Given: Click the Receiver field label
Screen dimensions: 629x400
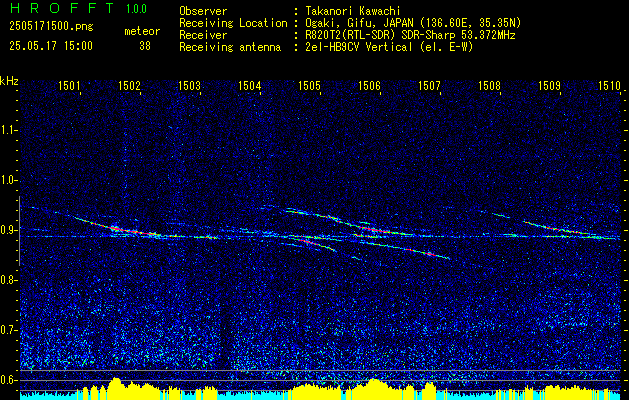Looking at the screenshot, I should click(x=203, y=35).
